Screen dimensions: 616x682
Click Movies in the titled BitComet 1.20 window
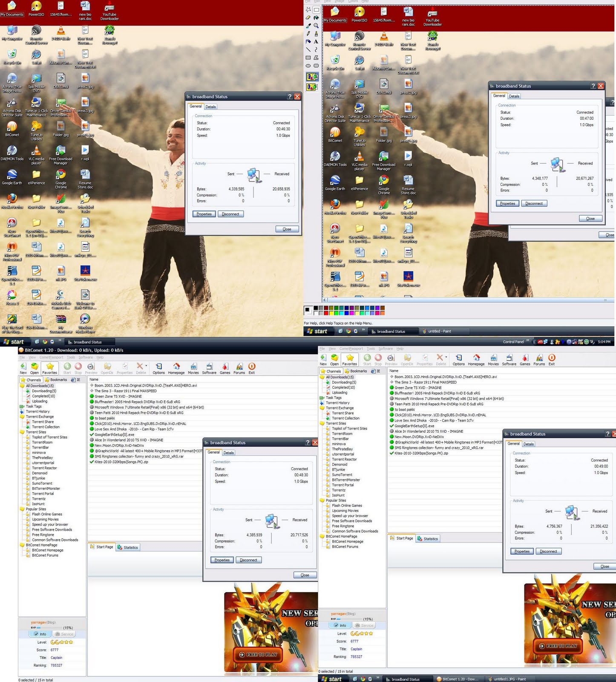coord(193,368)
